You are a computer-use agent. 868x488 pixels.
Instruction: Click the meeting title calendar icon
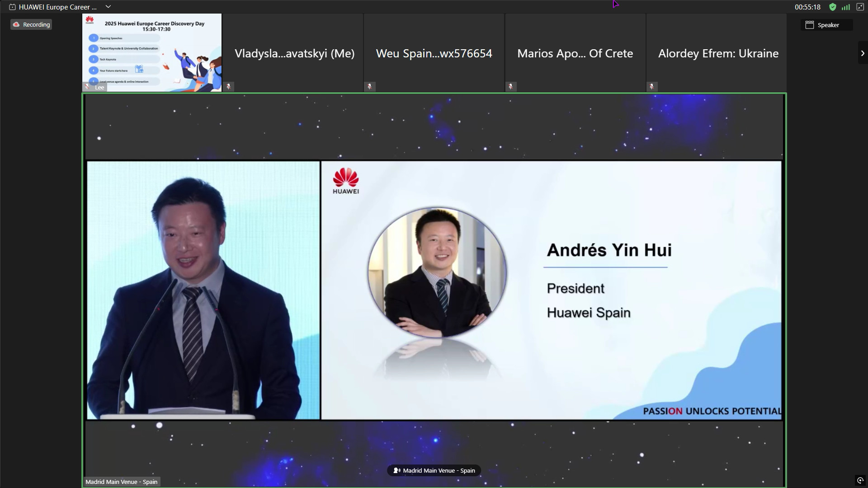point(12,7)
